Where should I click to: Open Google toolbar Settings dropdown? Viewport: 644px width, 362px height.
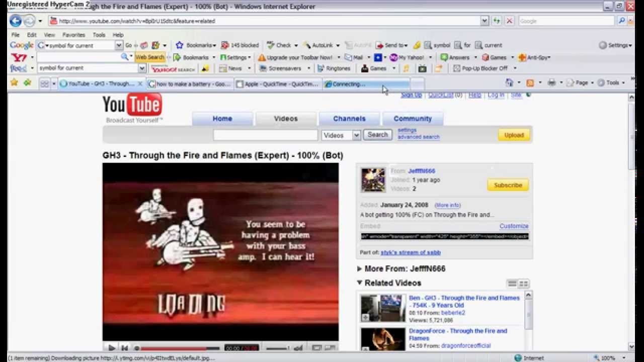point(616,45)
